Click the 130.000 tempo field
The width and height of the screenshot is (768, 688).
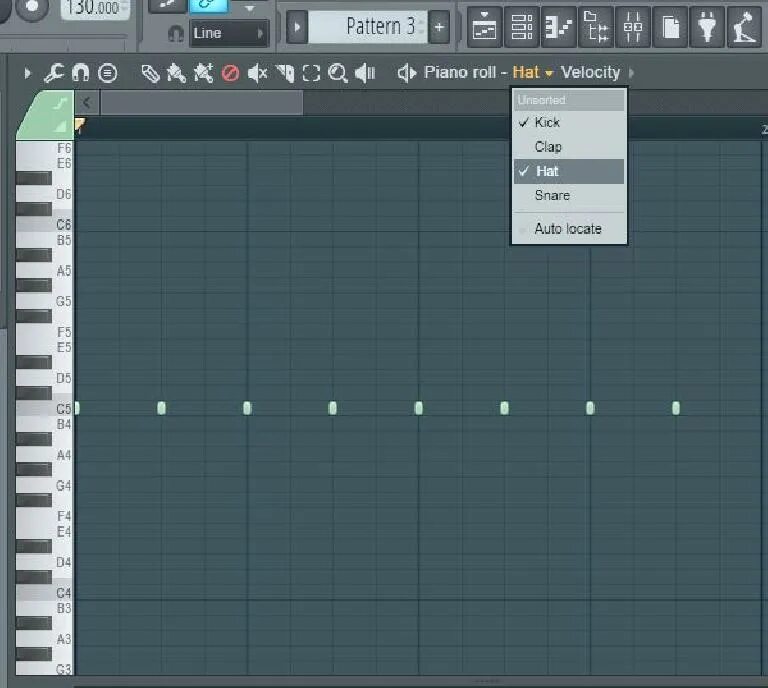pos(95,8)
